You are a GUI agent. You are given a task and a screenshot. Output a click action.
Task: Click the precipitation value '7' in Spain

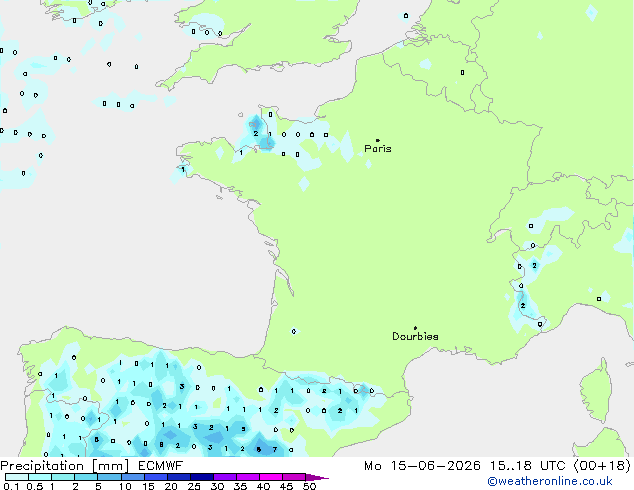[275, 449]
